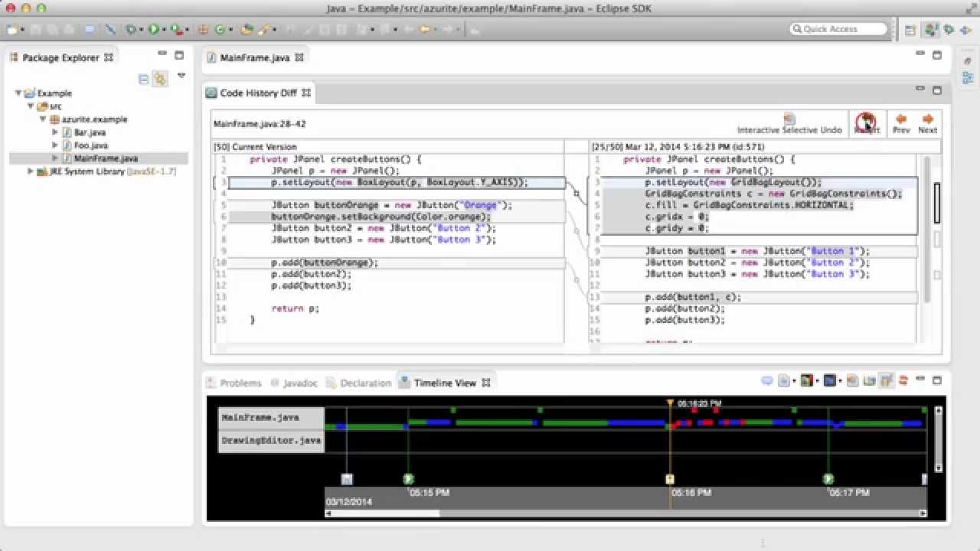
Task: Switch to the Debug perspective icon
Action: click(x=949, y=30)
